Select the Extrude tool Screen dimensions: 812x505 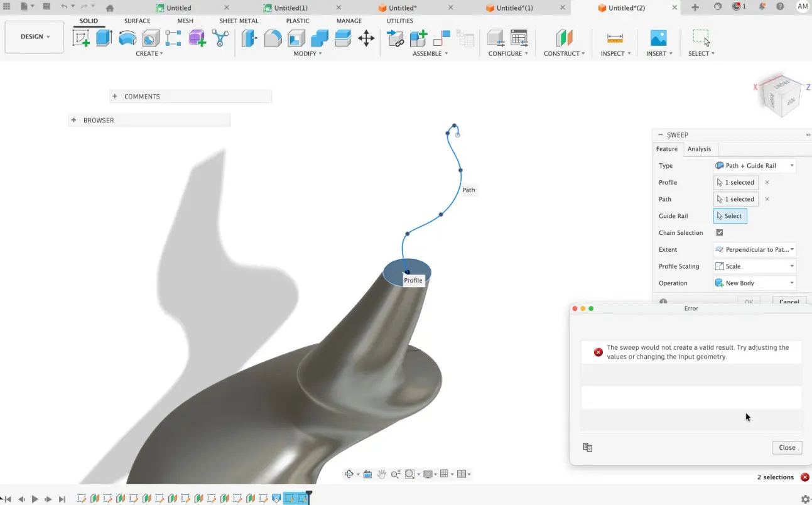point(104,38)
